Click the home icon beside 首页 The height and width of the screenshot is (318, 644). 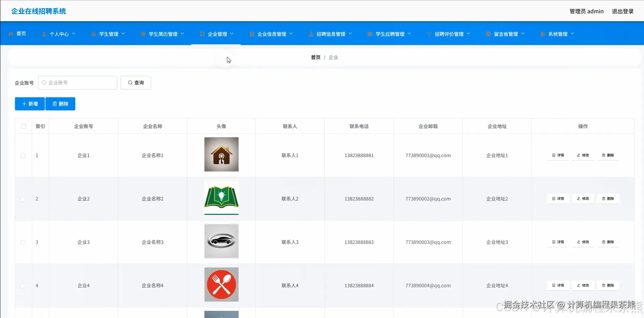click(11, 34)
